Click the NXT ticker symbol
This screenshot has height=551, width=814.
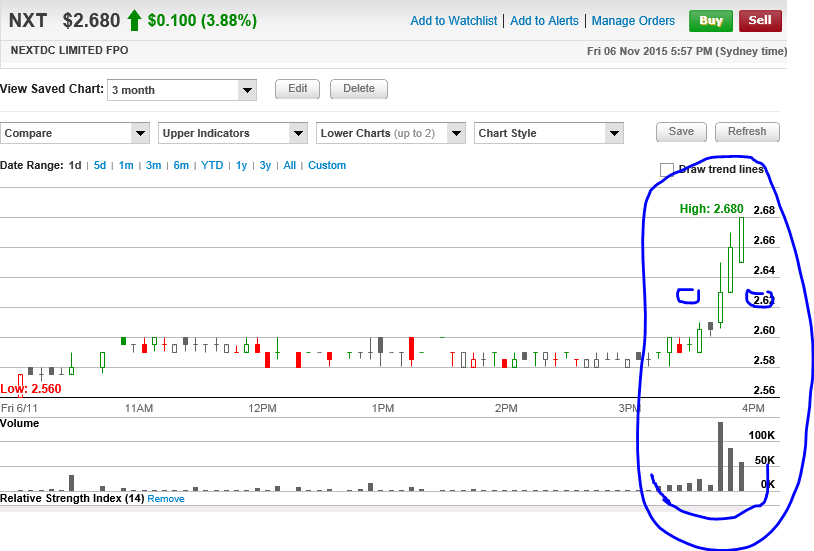pyautogui.click(x=28, y=20)
